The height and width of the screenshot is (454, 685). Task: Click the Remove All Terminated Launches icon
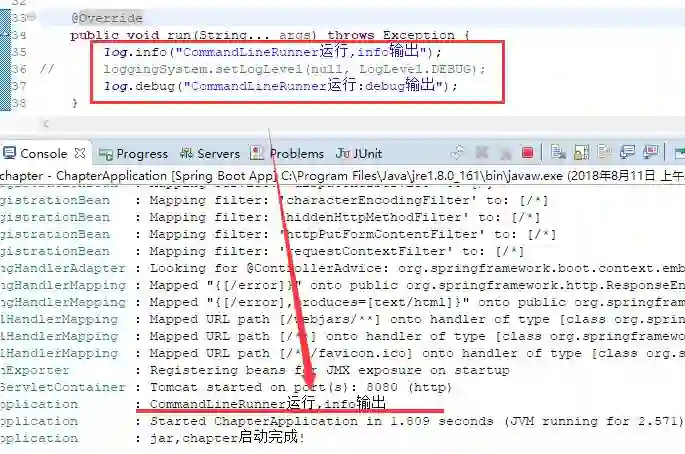pos(505,153)
